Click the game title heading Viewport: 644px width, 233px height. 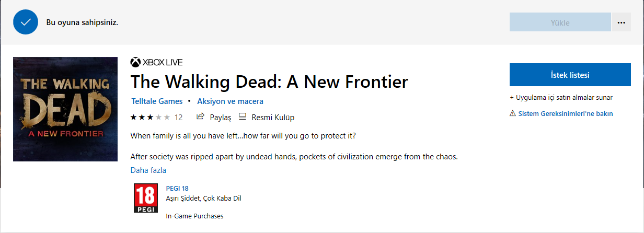269,82
